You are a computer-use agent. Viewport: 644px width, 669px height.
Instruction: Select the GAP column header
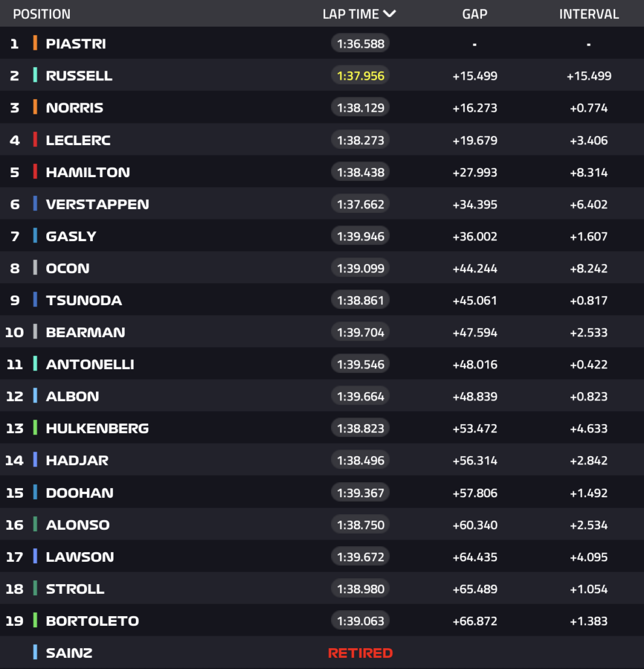click(474, 14)
